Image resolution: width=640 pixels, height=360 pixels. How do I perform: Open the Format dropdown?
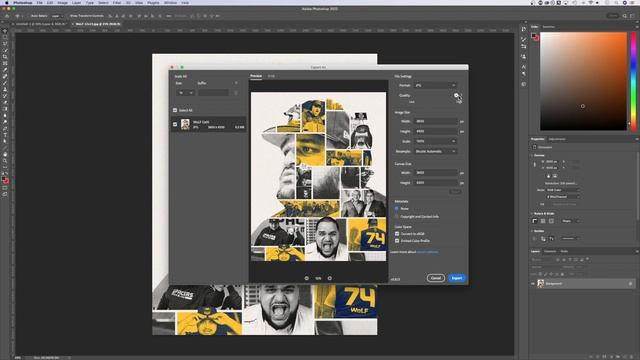435,85
